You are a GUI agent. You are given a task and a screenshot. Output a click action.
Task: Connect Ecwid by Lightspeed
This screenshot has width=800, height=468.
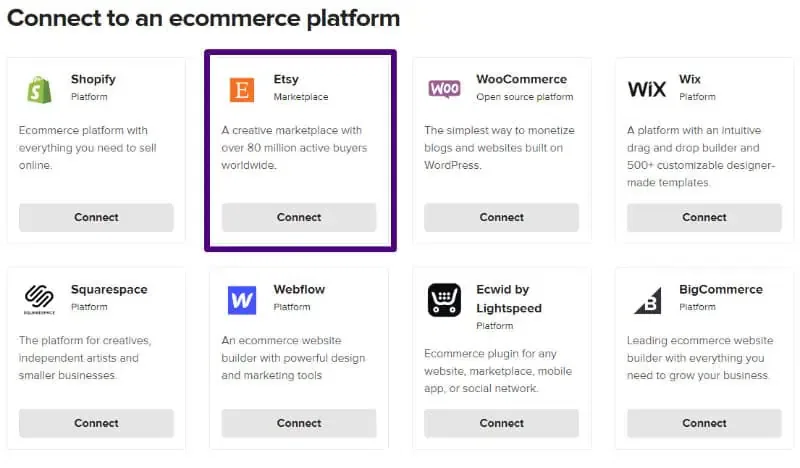pyautogui.click(x=501, y=423)
